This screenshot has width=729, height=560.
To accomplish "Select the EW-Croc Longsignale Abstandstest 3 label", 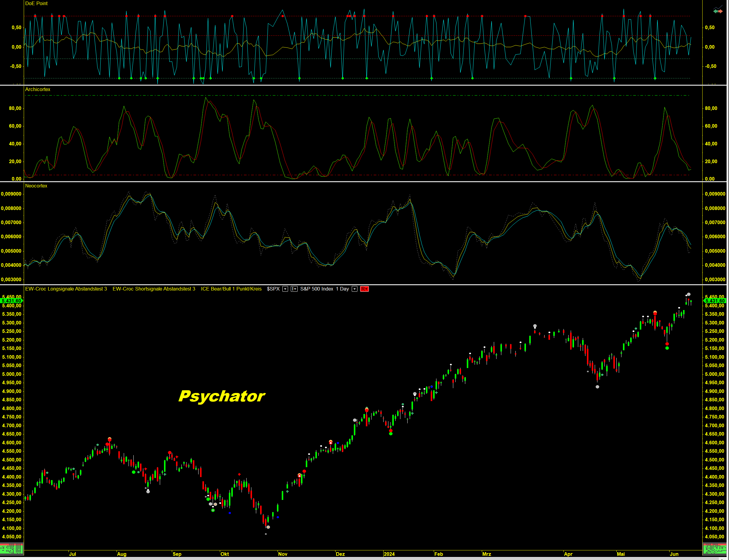I will point(66,289).
